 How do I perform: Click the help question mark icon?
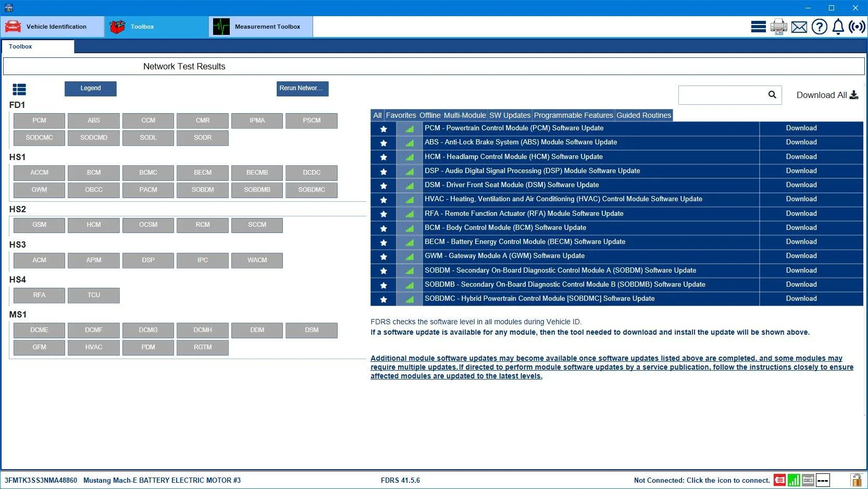tap(819, 27)
